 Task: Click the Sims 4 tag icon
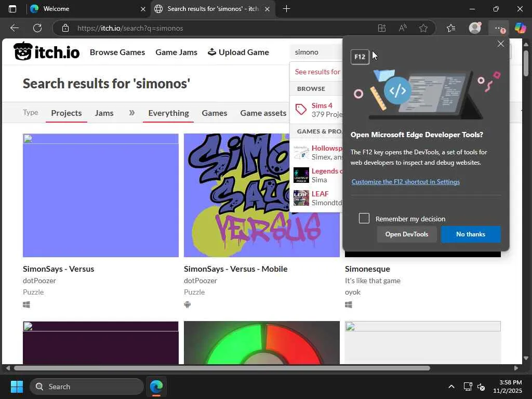tap(301, 110)
